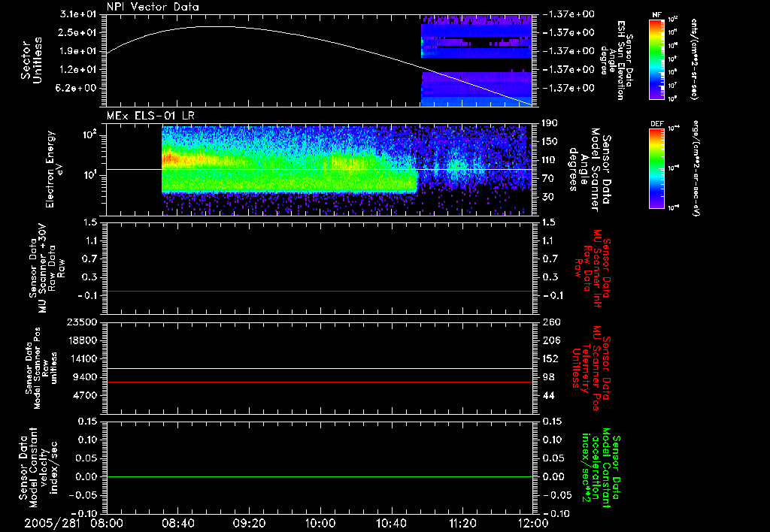The width and height of the screenshot is (770, 532).
Task: Click the '23500' scanner position tick
Action: (x=82, y=322)
